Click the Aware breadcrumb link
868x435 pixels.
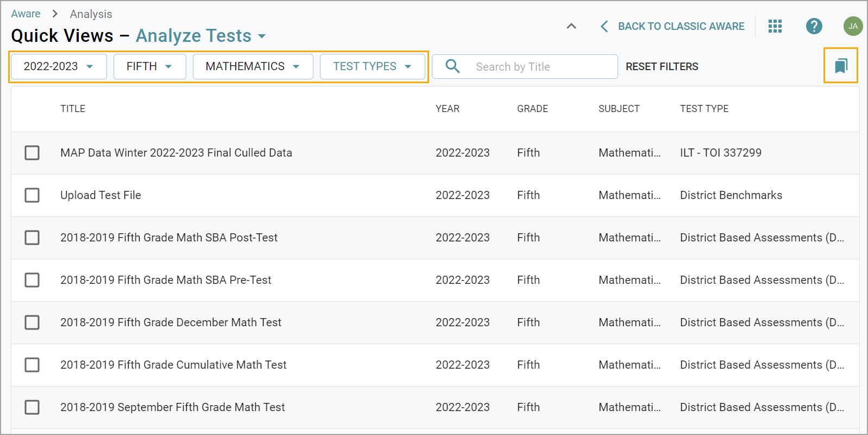point(26,14)
